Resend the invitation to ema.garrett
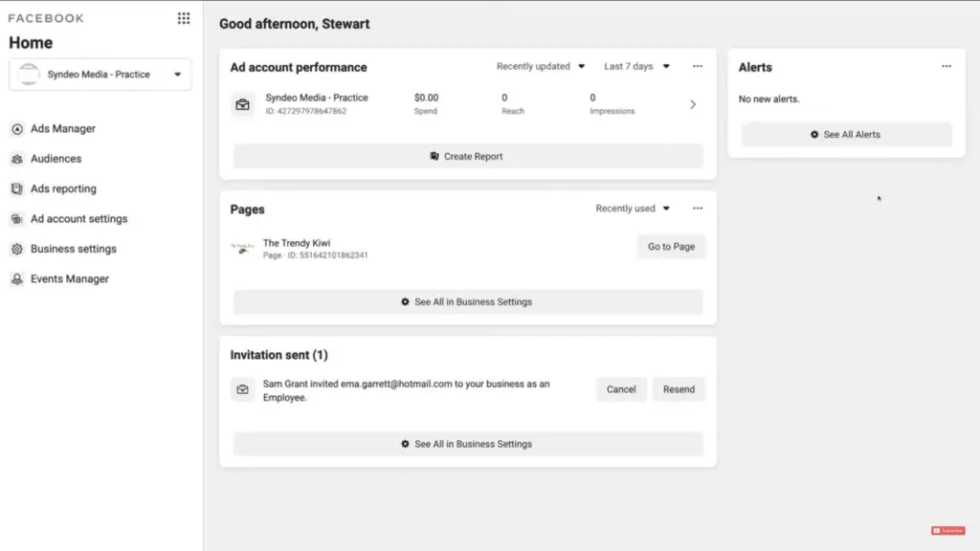The image size is (980, 551). [x=679, y=389]
